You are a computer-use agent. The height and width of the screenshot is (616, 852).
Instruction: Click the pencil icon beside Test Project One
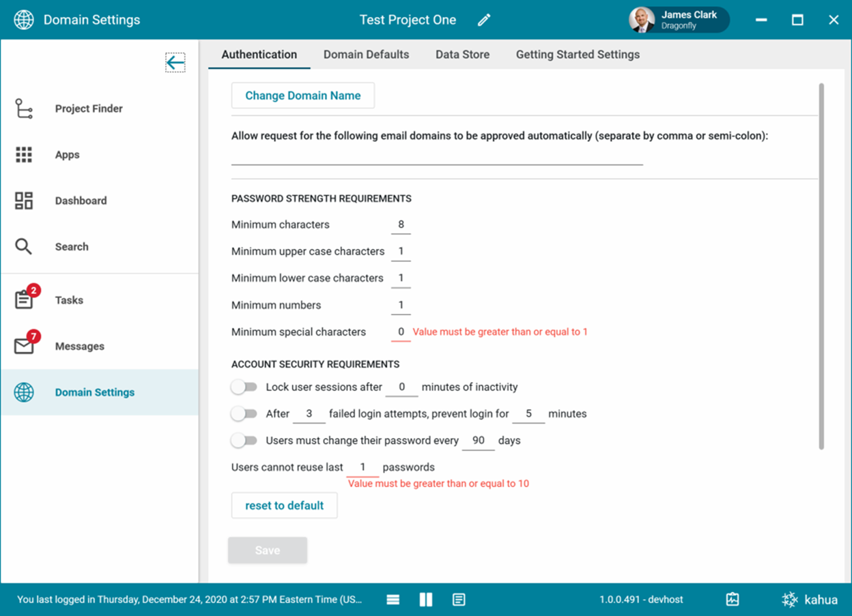point(484,20)
